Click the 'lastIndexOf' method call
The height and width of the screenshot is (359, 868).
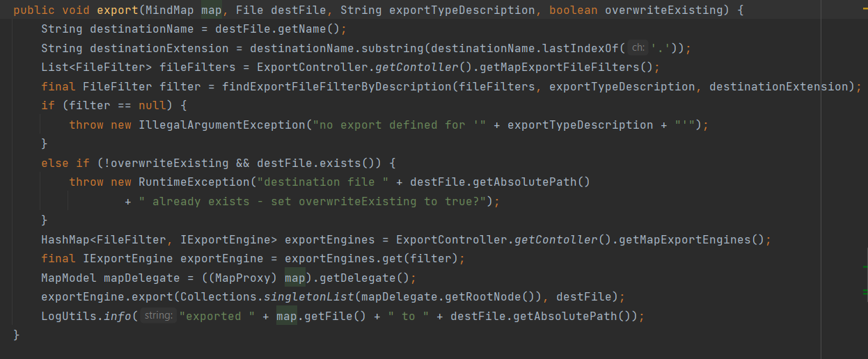581,49
